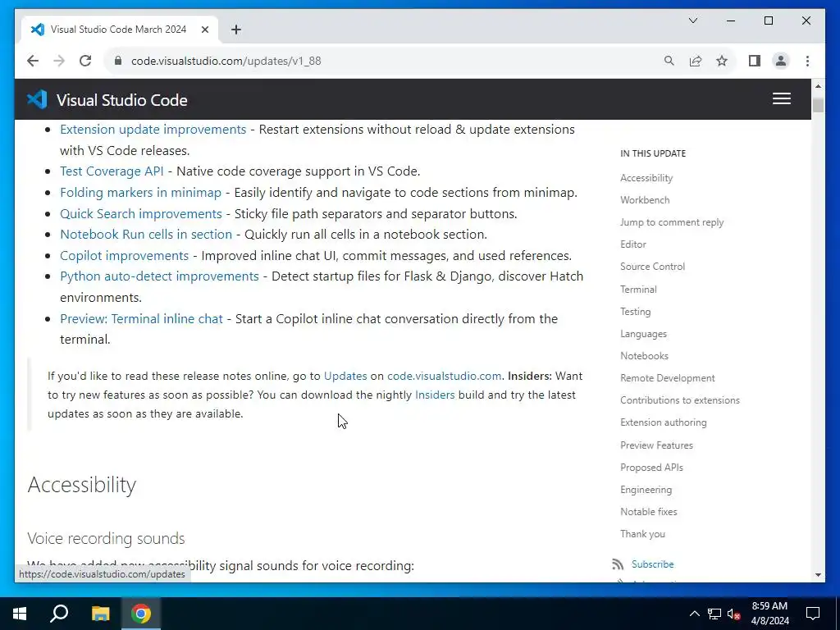
Task: Open the Windows Start menu
Action: [20, 614]
